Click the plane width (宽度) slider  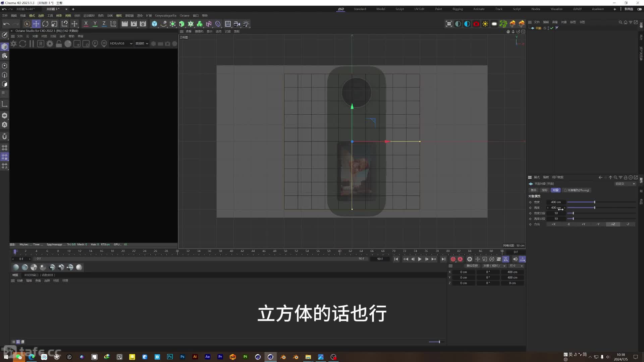click(601, 202)
